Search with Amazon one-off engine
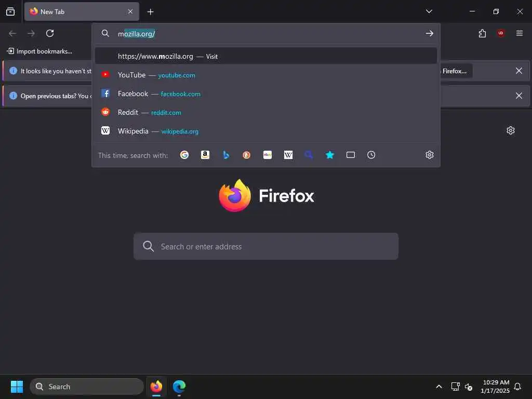This screenshot has width=532, height=399. point(205,155)
